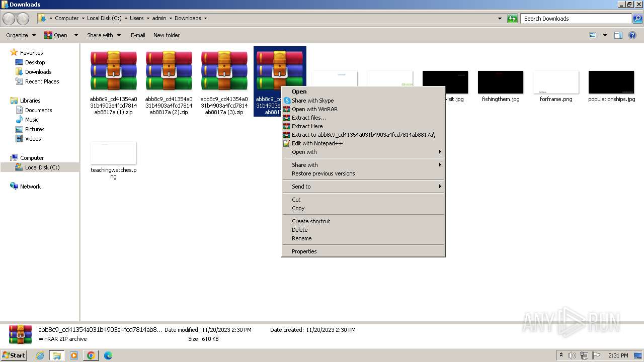
Task: Expand the Send to submenu
Action: [363, 187]
